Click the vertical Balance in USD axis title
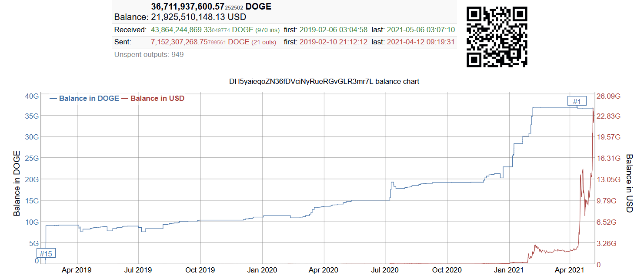 (x=629, y=183)
